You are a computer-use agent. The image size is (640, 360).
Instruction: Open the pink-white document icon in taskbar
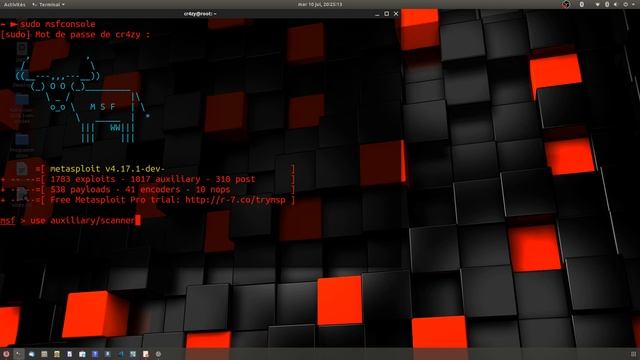(146, 354)
